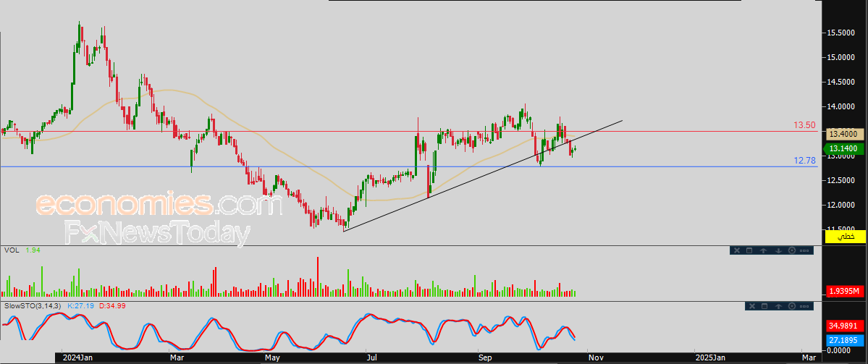Click the K:27.19 readout
The height and width of the screenshot is (364, 868).
click(81, 306)
